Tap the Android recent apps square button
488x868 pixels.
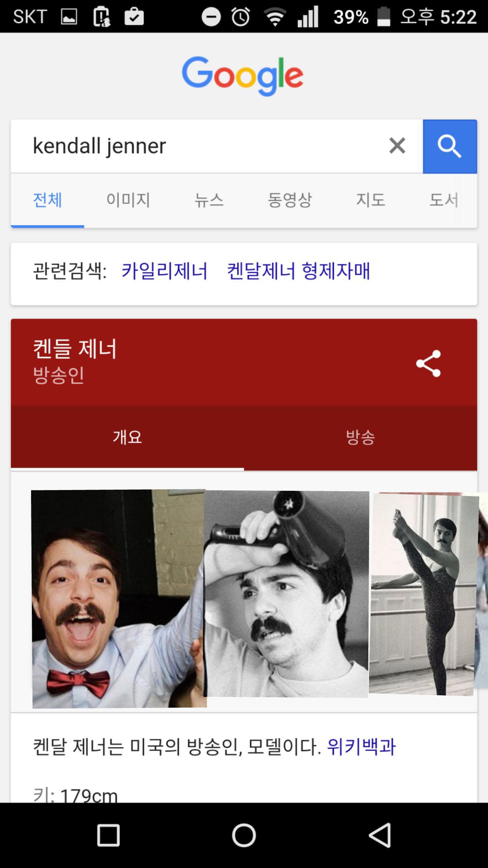coord(108,835)
